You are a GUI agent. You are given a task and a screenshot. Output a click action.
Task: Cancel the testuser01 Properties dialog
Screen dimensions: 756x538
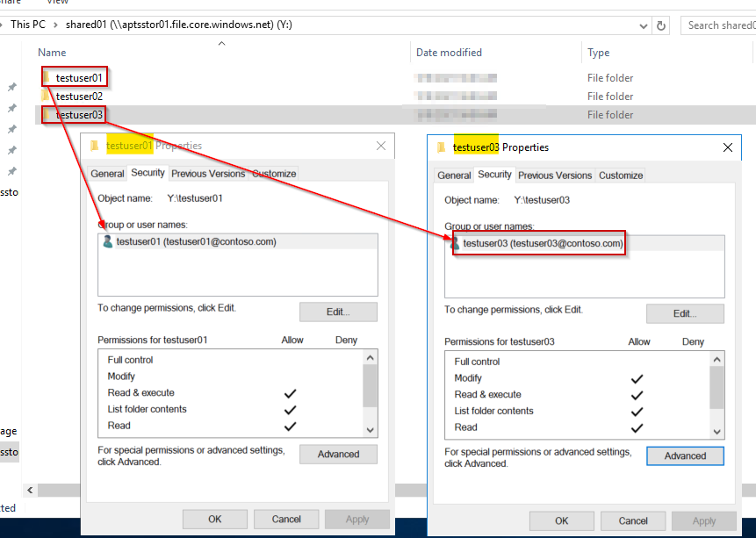[286, 520]
